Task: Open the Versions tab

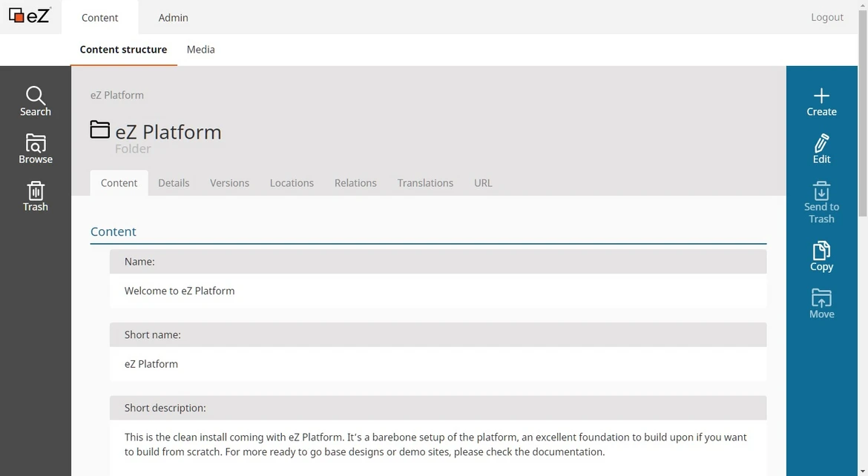Action: point(229,183)
